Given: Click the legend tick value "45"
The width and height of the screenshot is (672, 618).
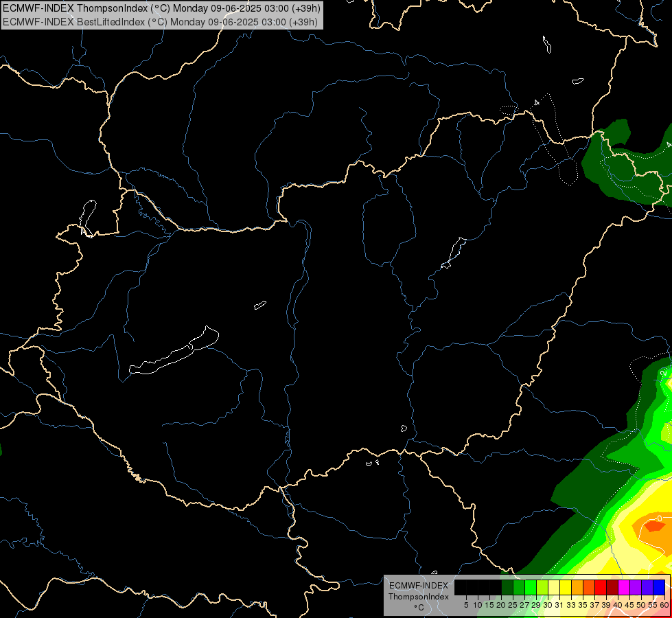Looking at the screenshot, I should (x=629, y=605).
